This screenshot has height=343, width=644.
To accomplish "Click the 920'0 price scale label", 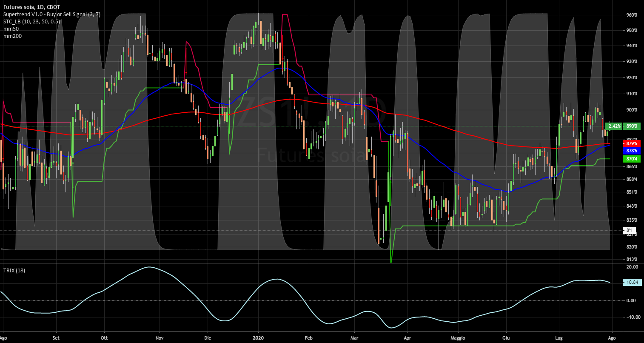I will pos(631,78).
